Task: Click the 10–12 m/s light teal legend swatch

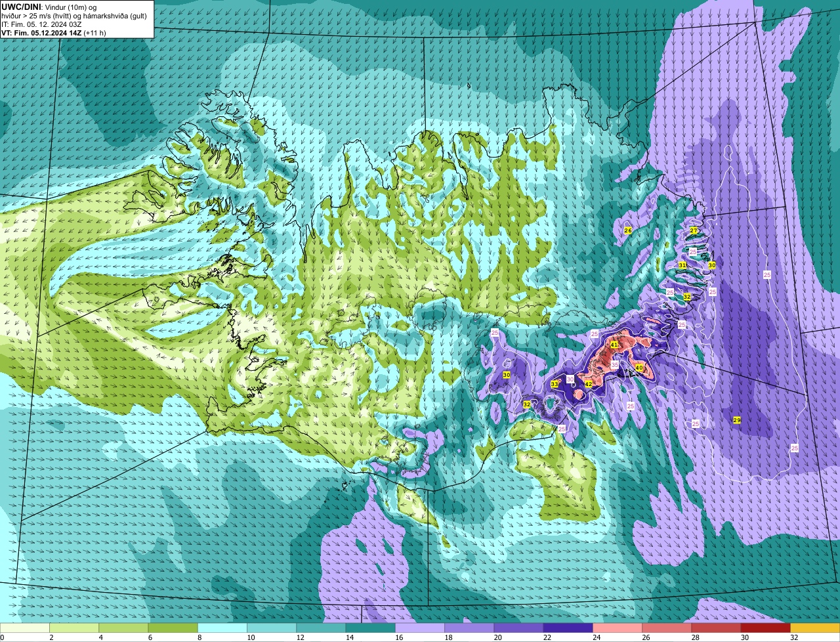Action: click(x=272, y=628)
